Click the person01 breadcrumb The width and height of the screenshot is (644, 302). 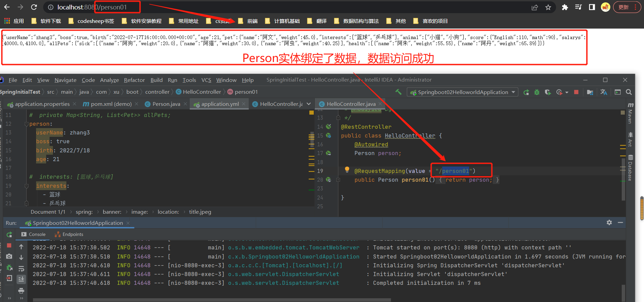coord(242,92)
